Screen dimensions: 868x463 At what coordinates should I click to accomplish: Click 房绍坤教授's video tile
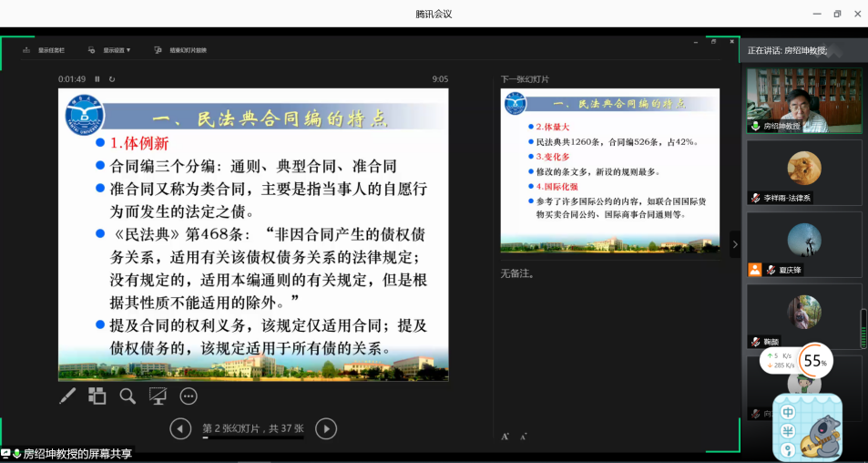[803, 100]
